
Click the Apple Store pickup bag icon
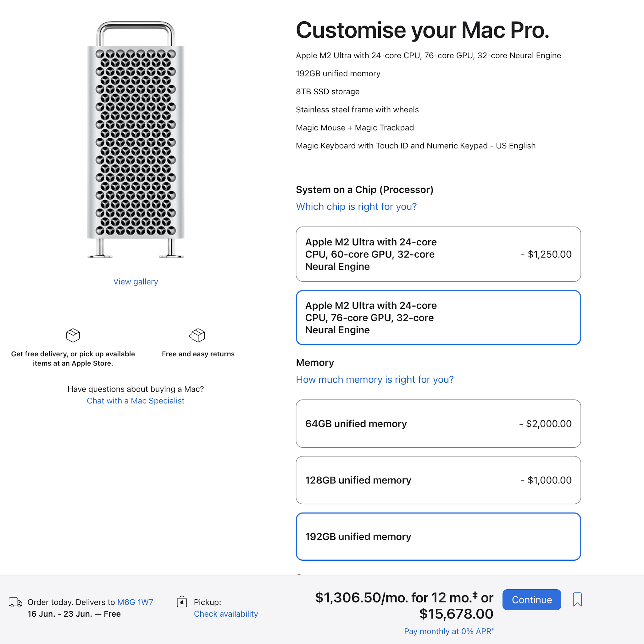pyautogui.click(x=182, y=602)
